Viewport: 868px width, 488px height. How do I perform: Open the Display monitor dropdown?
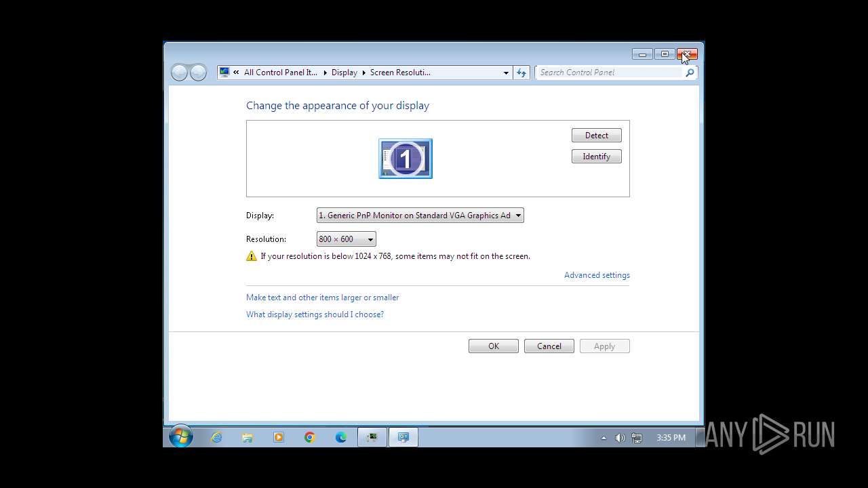click(x=420, y=216)
